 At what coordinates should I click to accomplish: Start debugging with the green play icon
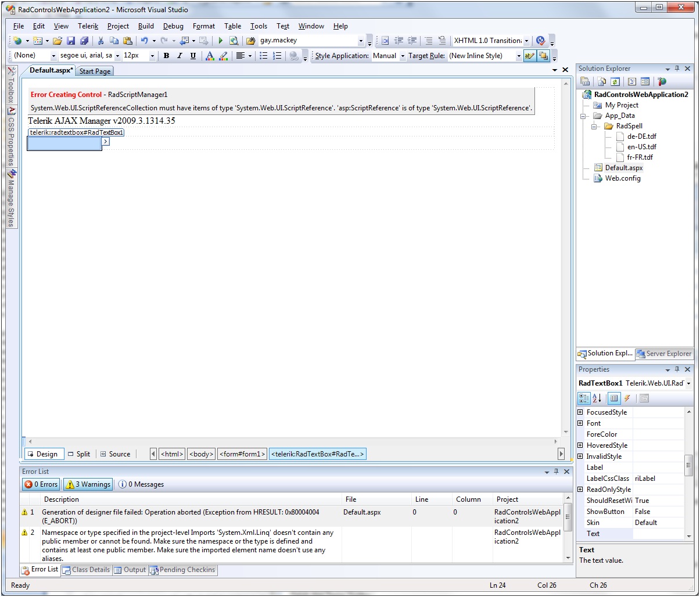[221, 41]
